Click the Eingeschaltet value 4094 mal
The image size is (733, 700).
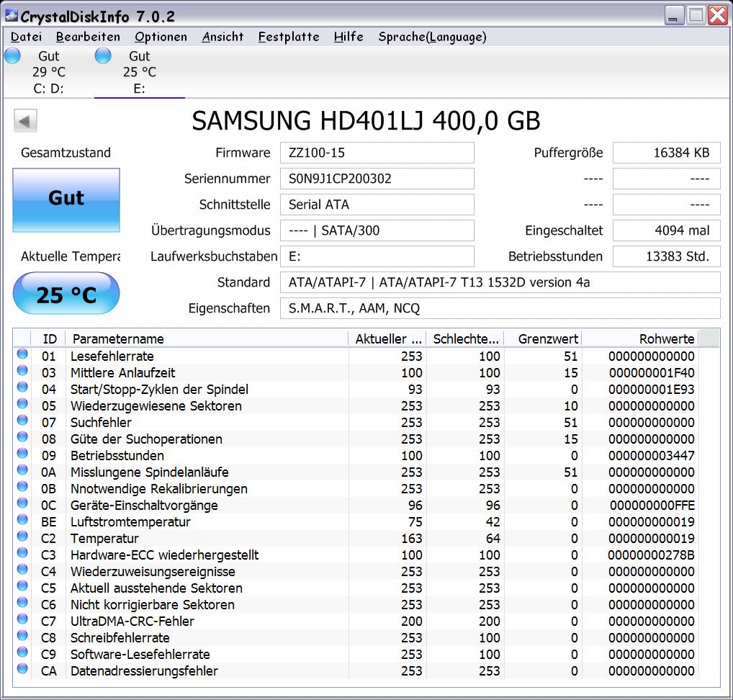[667, 230]
